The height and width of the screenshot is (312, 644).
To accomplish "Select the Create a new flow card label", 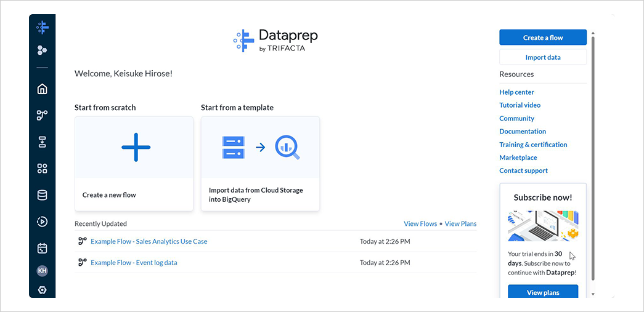I will 109,195.
